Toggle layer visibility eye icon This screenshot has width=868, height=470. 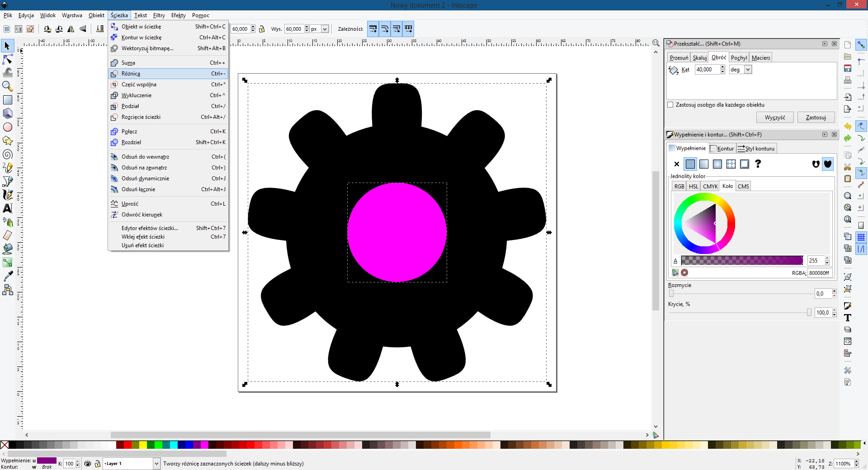pyautogui.click(x=88, y=464)
